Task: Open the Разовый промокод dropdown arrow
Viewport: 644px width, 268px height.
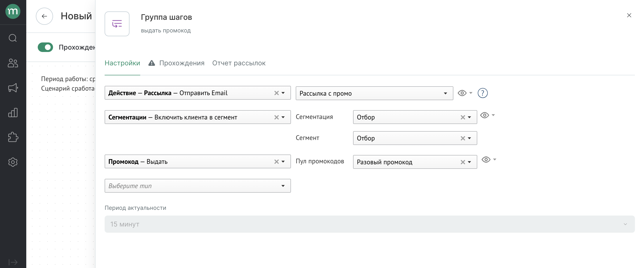Action: pyautogui.click(x=469, y=162)
